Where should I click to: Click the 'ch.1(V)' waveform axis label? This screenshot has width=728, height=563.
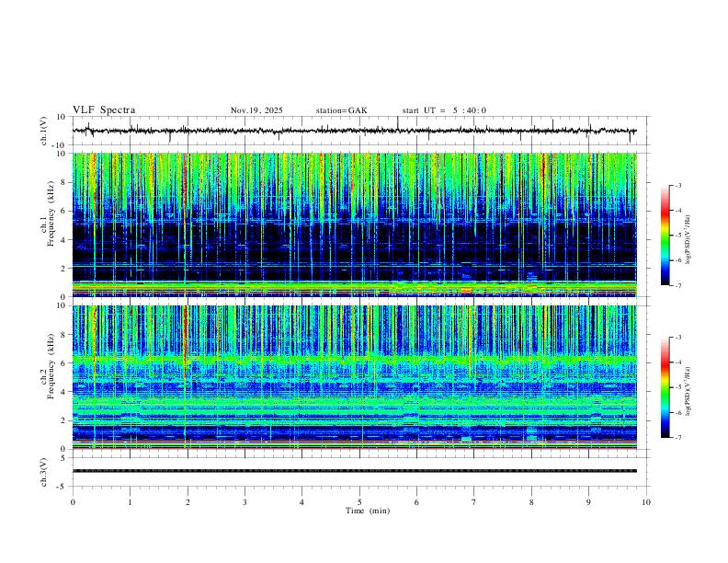click(x=44, y=131)
